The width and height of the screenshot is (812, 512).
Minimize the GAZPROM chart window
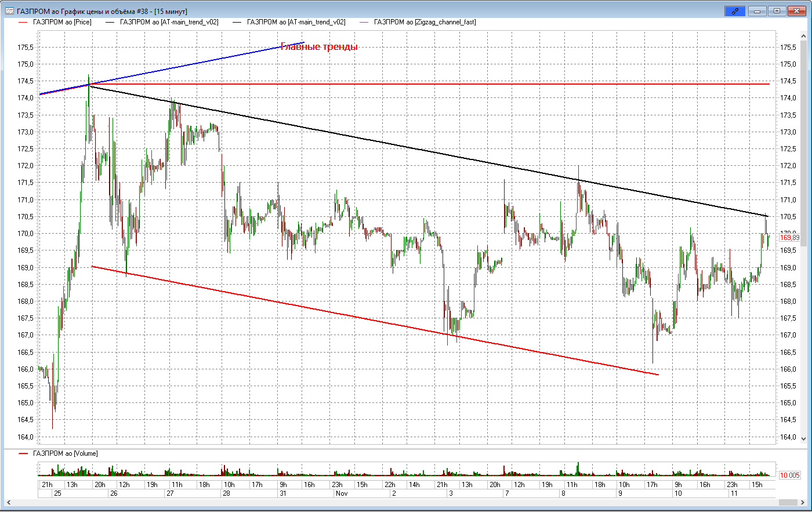757,11
